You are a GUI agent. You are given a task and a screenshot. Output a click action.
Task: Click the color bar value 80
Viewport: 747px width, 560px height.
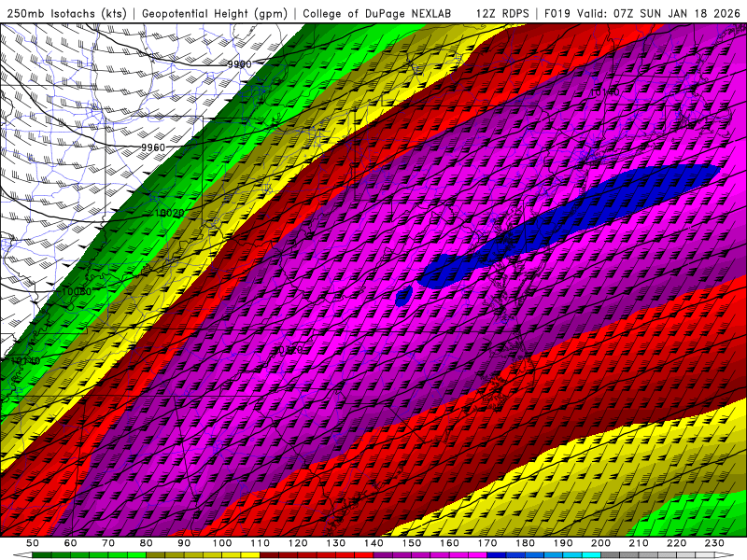(147, 543)
